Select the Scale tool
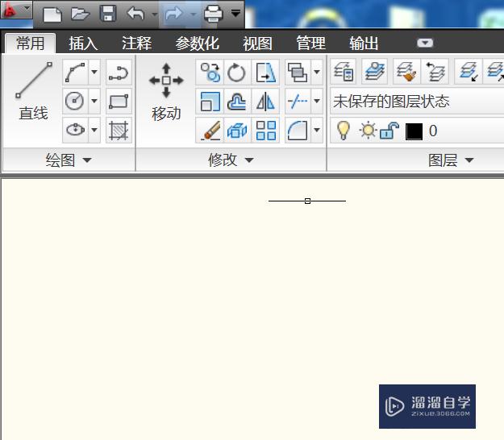504x440 pixels. click(210, 102)
